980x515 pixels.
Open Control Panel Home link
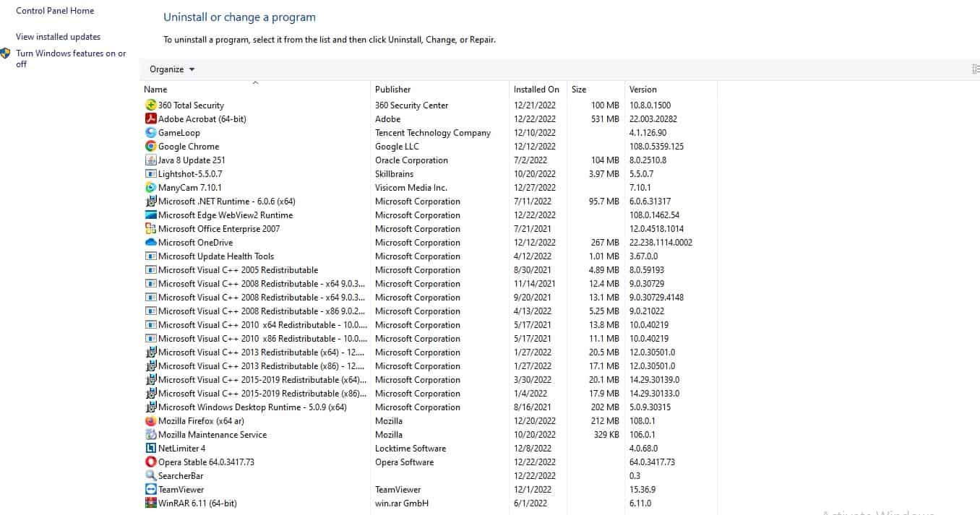(55, 11)
